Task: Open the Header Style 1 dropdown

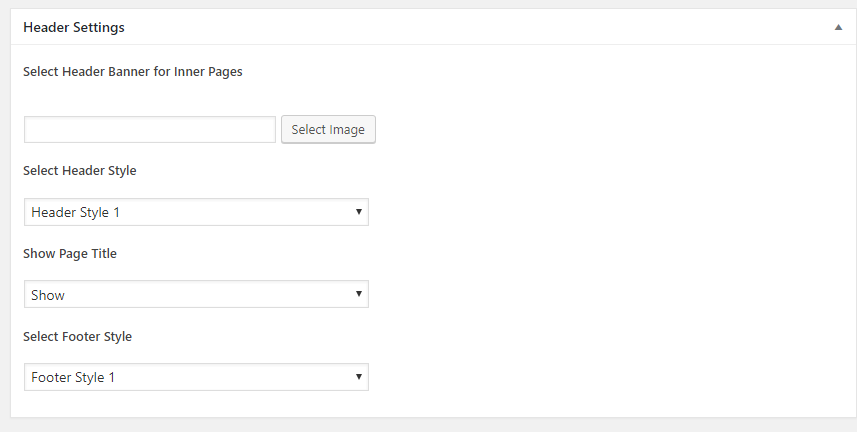Action: click(196, 212)
